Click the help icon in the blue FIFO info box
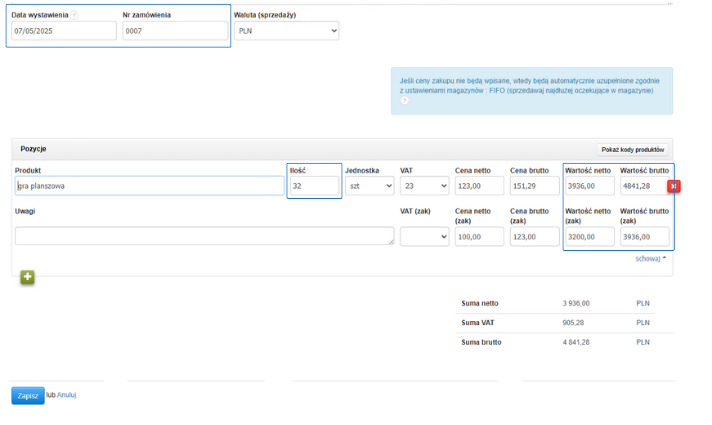Screen dimensions: 712x425 [404, 101]
